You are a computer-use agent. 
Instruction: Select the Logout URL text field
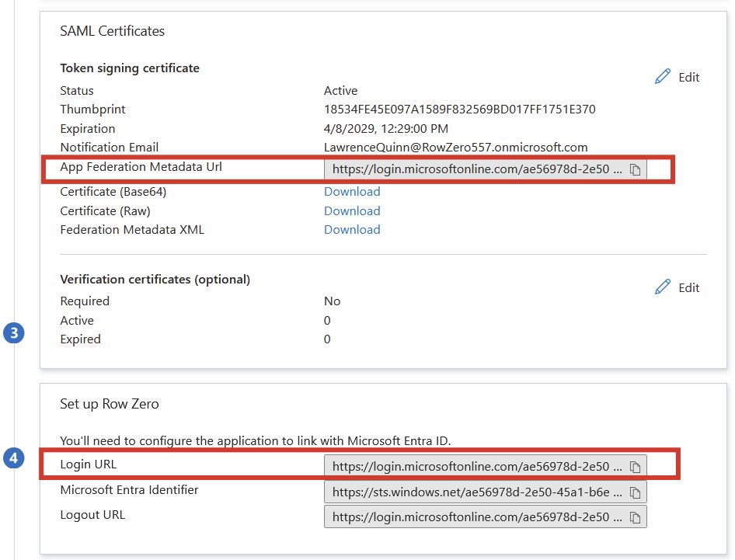click(485, 517)
